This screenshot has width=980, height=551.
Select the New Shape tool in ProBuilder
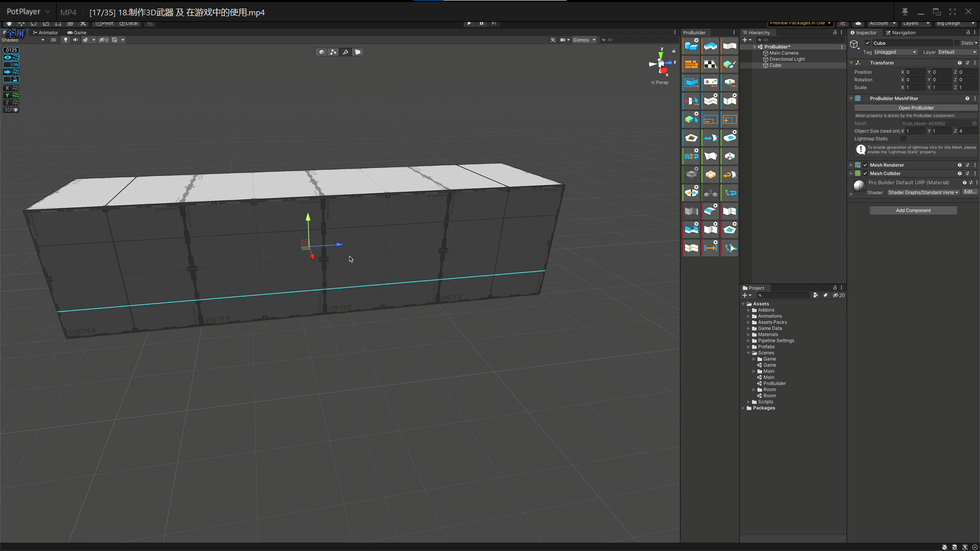tap(692, 46)
